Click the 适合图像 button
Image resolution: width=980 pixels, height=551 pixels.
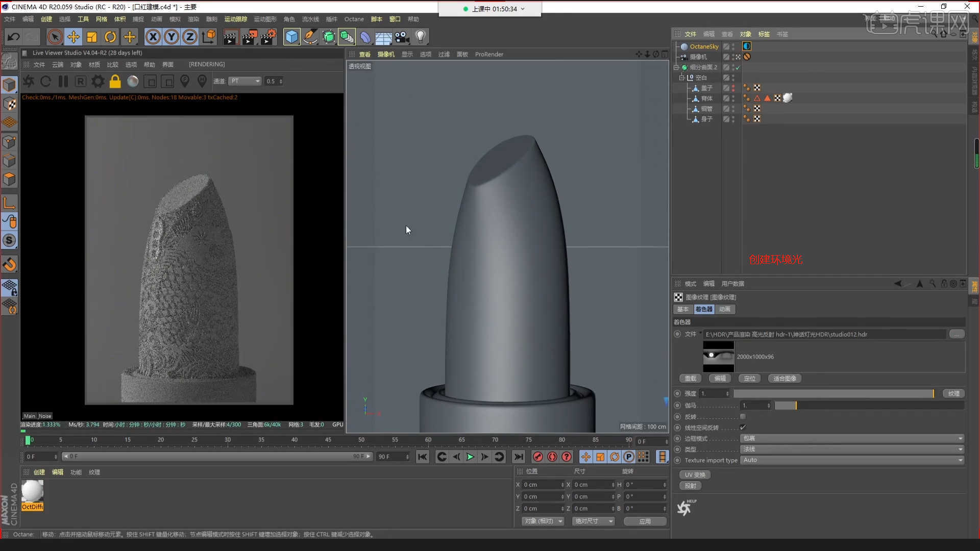(x=785, y=379)
